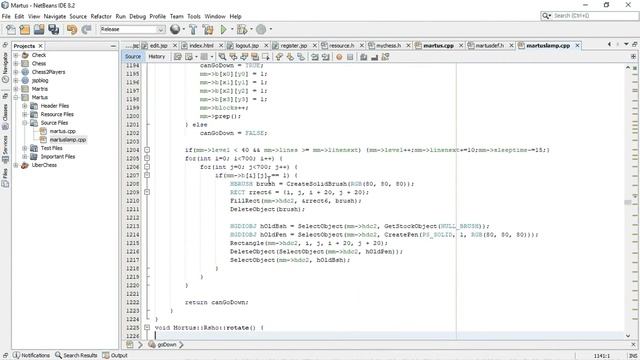Click the Last Edit icon beside History
Screen dimensions: 640x360
click(x=178, y=57)
